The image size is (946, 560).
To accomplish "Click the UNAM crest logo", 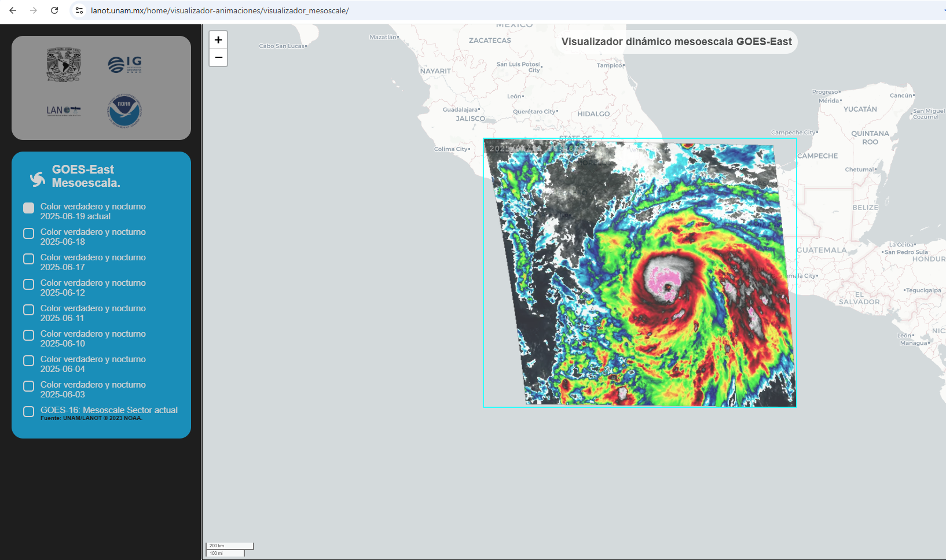I will [64, 65].
